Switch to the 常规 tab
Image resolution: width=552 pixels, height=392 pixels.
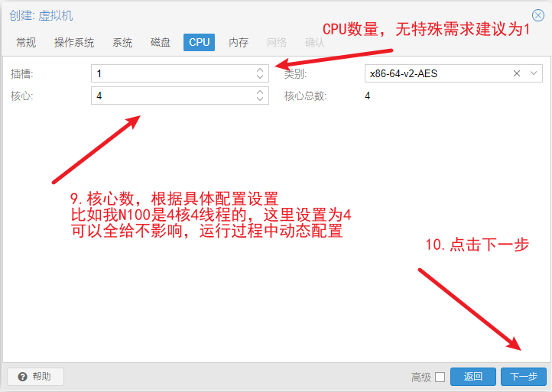coord(26,43)
